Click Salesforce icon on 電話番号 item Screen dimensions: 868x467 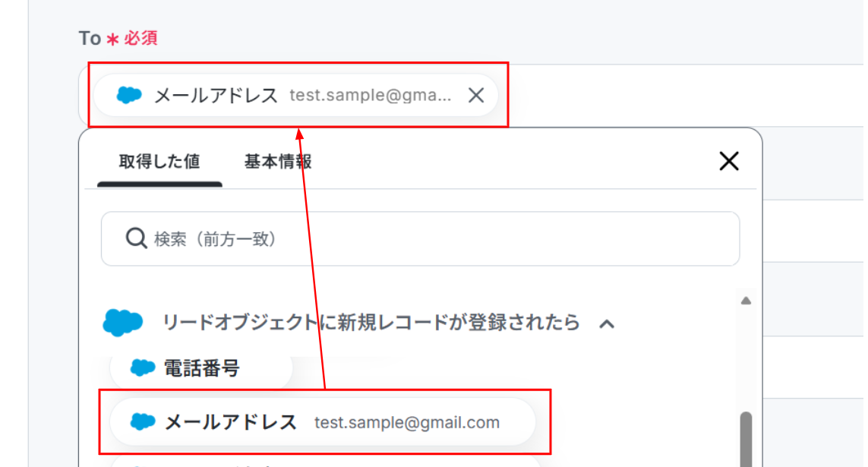143,368
